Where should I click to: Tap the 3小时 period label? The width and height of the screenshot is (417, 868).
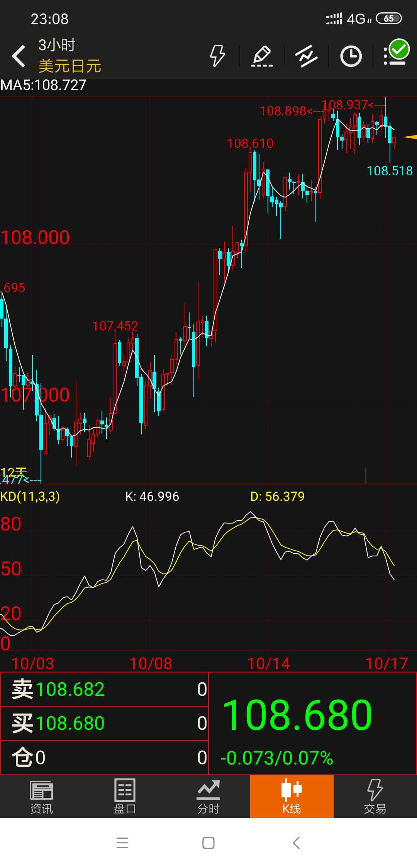click(57, 45)
